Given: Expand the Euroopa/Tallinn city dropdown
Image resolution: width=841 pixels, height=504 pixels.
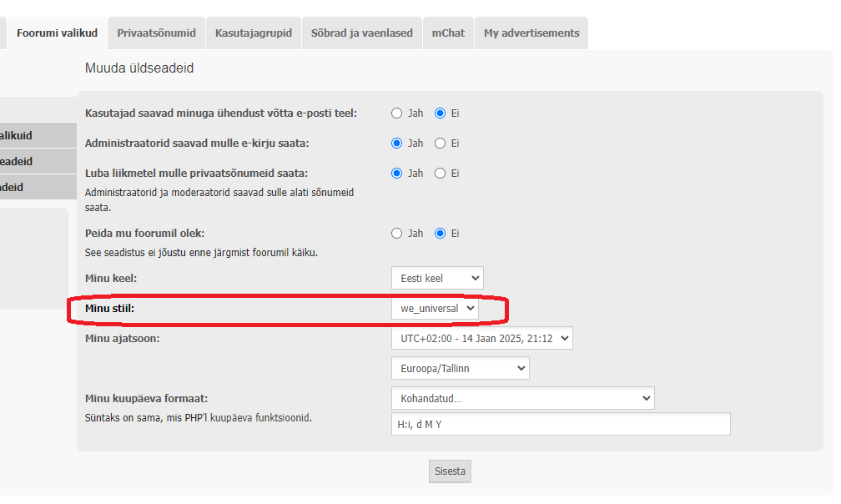Looking at the screenshot, I should click(460, 368).
